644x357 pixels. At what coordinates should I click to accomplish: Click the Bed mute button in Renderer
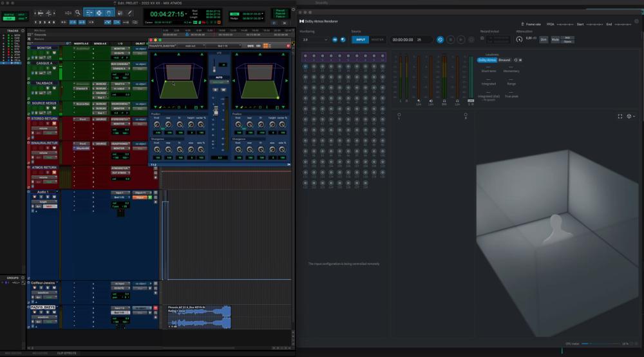pos(567,38)
